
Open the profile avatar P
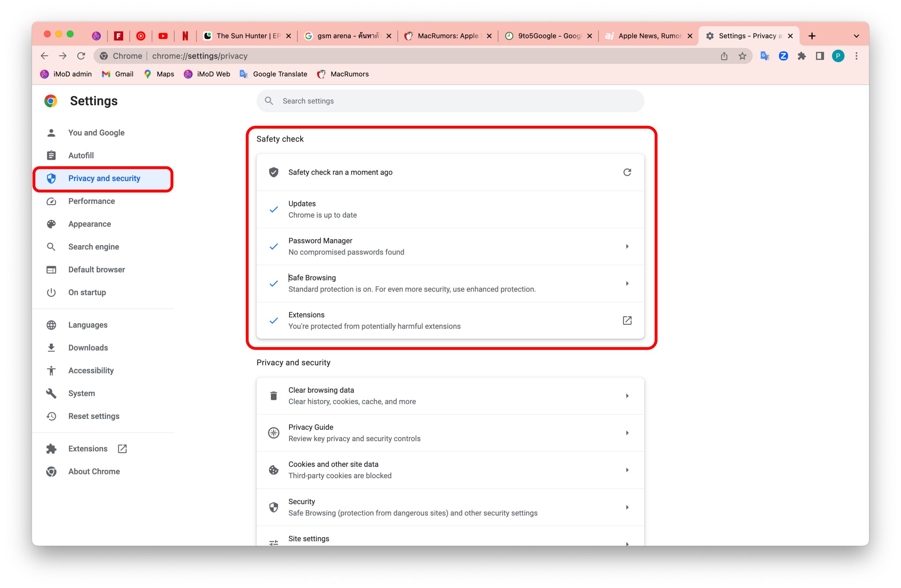(x=838, y=56)
